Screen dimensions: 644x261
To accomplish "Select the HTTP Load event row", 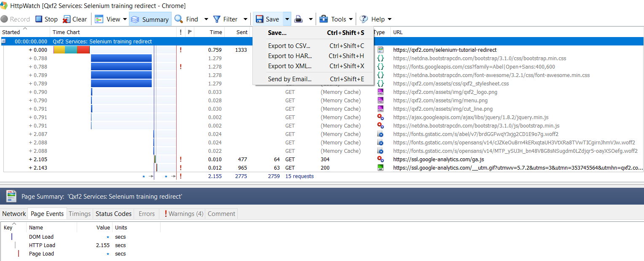I will point(80,245).
